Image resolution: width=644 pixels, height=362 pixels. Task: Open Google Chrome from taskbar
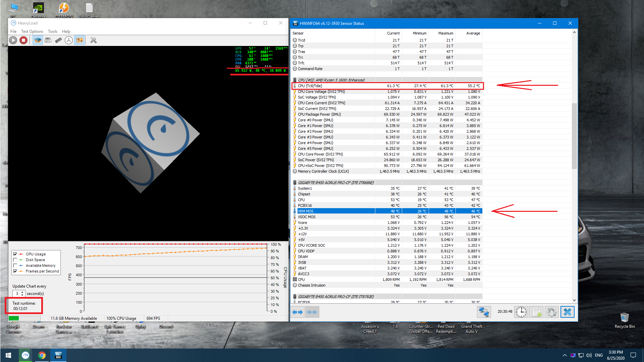pyautogui.click(x=42, y=355)
